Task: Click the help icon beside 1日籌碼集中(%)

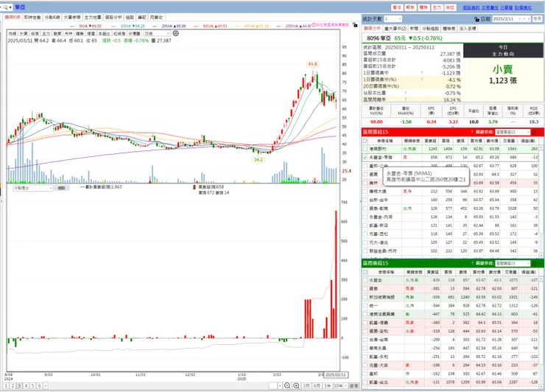Action: pyautogui.click(x=421, y=80)
